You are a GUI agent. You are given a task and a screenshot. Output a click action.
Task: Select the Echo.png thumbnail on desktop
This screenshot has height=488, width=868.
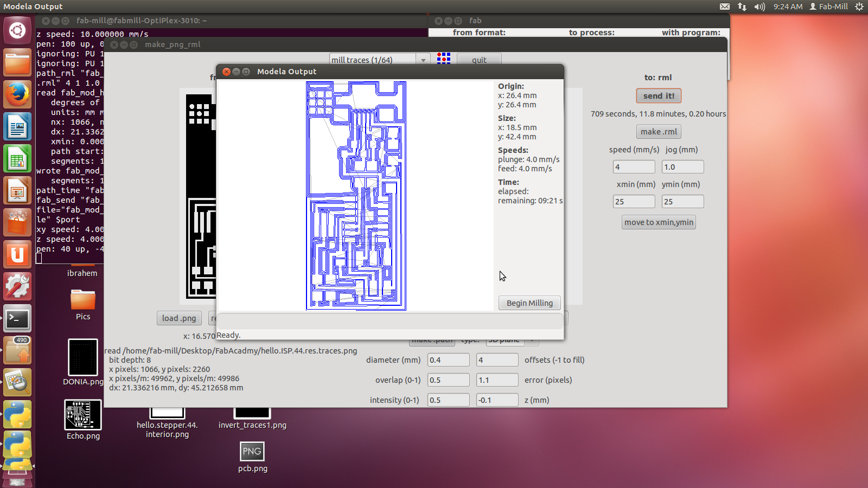[x=83, y=415]
